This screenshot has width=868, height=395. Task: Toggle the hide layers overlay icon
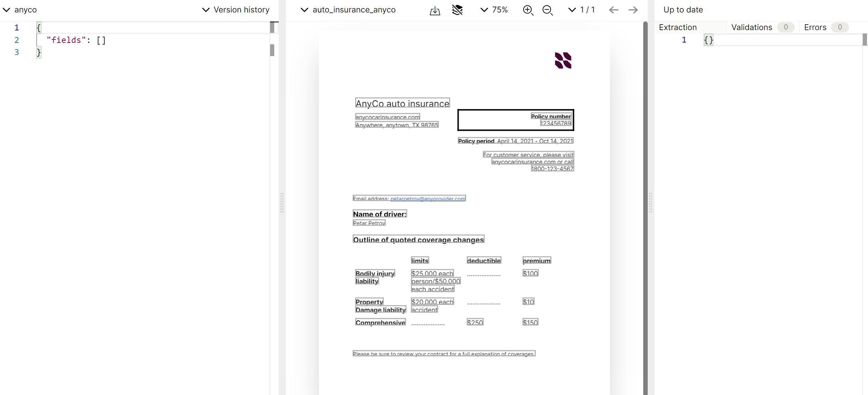(x=457, y=10)
